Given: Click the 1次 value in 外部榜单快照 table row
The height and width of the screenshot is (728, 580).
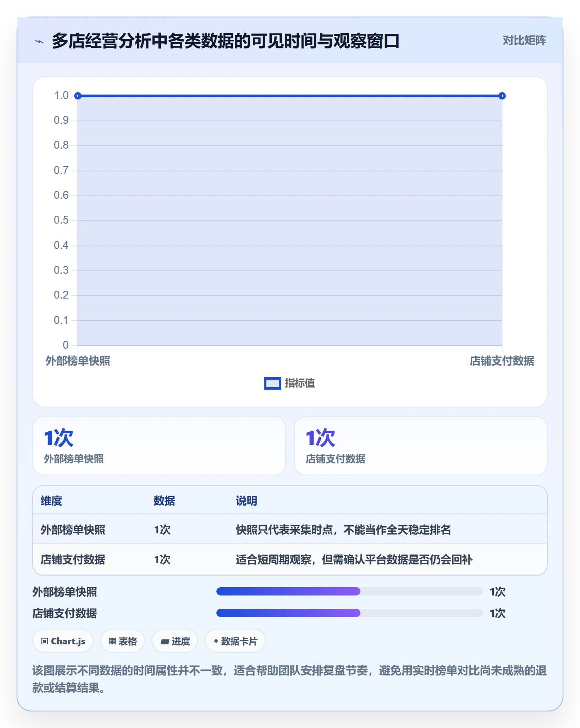Looking at the screenshot, I should [x=162, y=530].
